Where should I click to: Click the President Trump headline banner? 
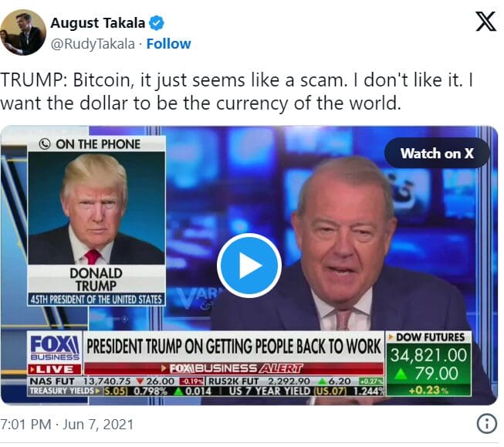(x=233, y=347)
